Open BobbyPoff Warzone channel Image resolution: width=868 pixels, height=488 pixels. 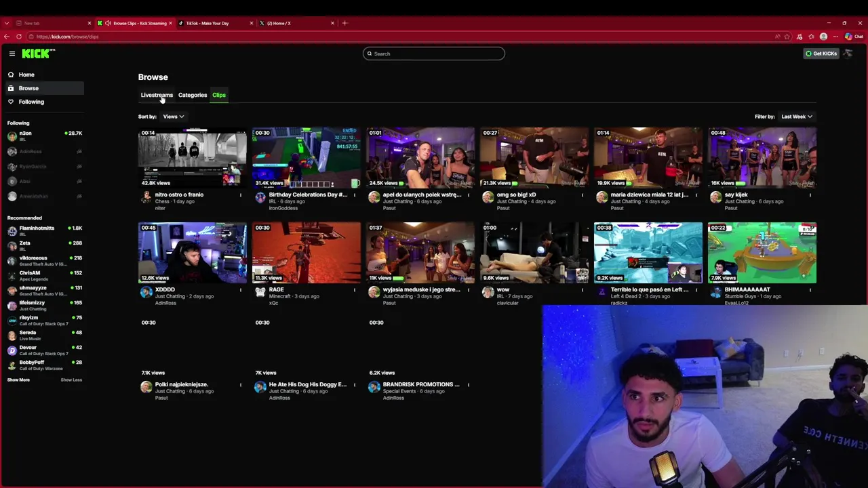click(45, 365)
